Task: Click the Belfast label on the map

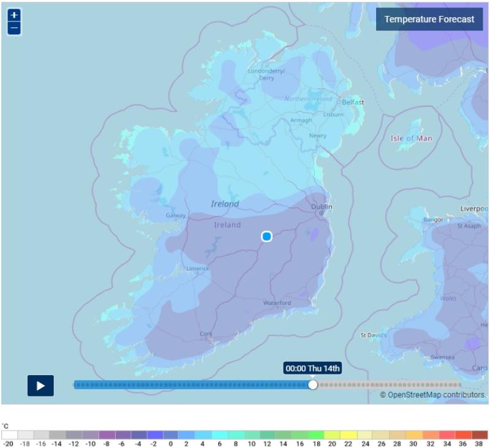Action: [353, 102]
